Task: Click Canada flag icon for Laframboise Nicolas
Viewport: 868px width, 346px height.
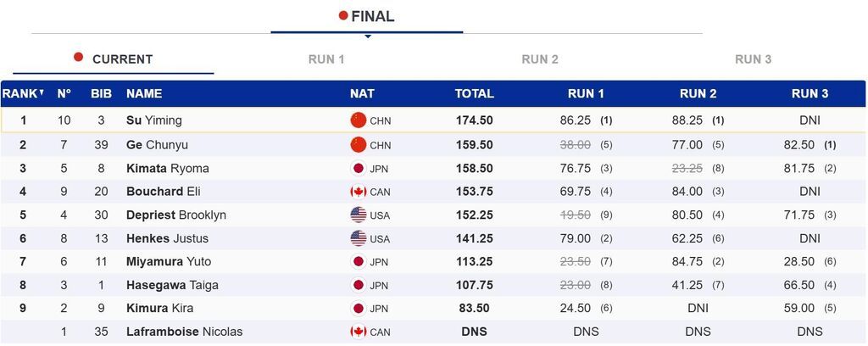Action: click(359, 332)
